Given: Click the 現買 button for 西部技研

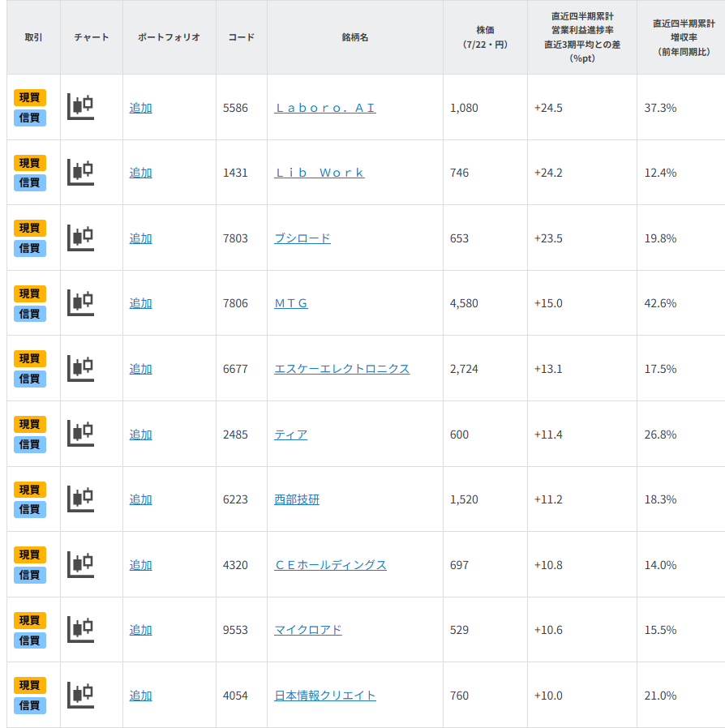Looking at the screenshot, I should point(30,490).
